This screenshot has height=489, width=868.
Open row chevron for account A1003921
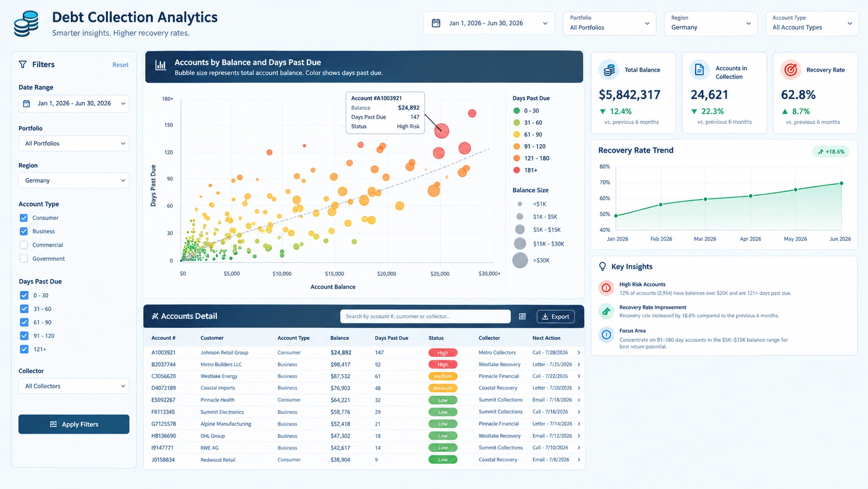click(579, 352)
